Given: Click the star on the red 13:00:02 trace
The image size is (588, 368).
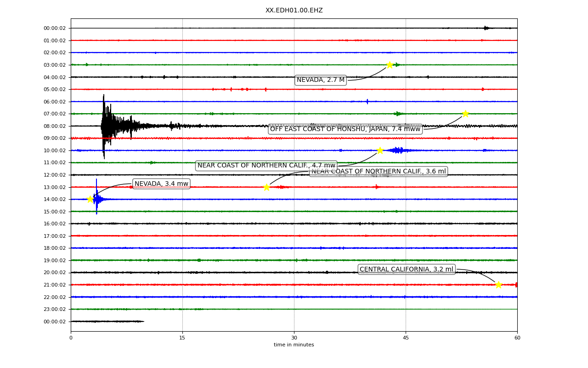Looking at the screenshot, I should 266,187.
